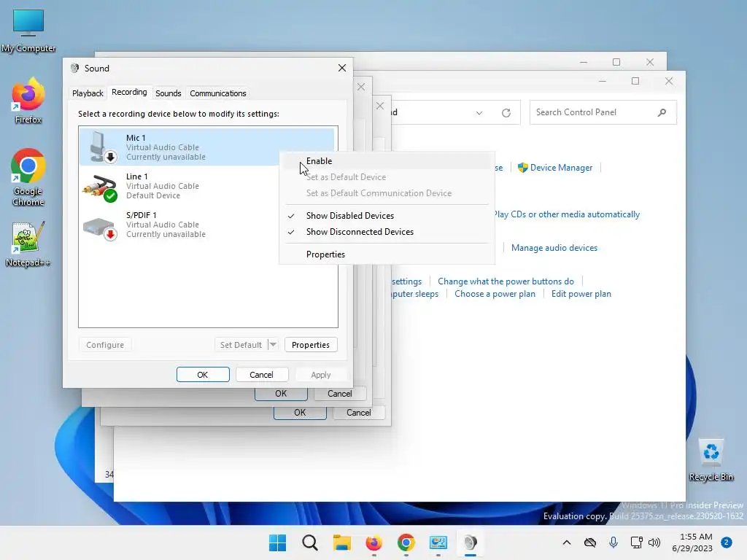This screenshot has height=560, width=747.
Task: Open Device Manager link
Action: (x=561, y=168)
